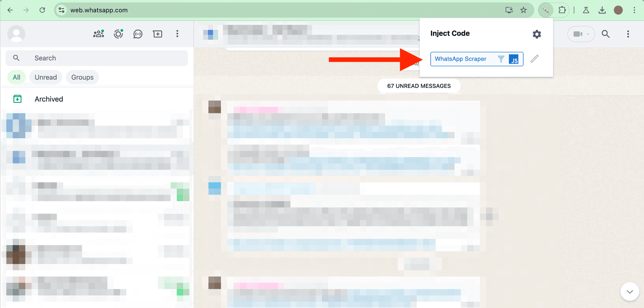The height and width of the screenshot is (308, 644).
Task: View Status updates
Action: click(118, 34)
